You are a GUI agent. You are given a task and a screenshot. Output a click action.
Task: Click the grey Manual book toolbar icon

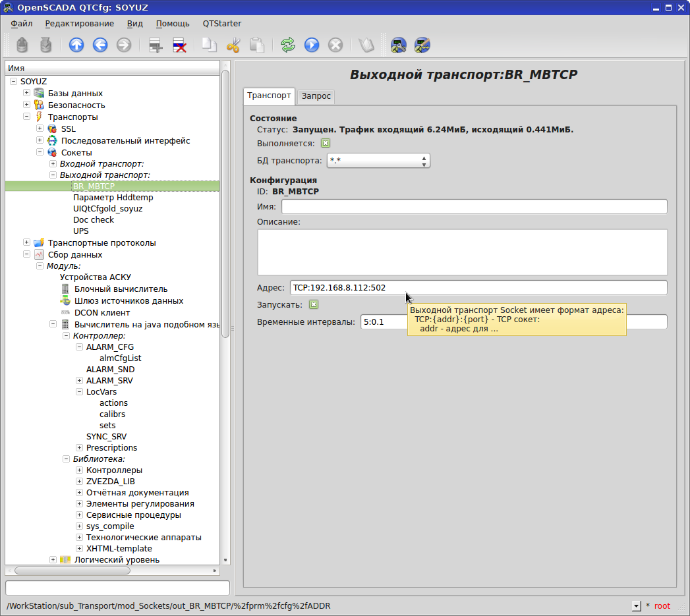click(366, 45)
